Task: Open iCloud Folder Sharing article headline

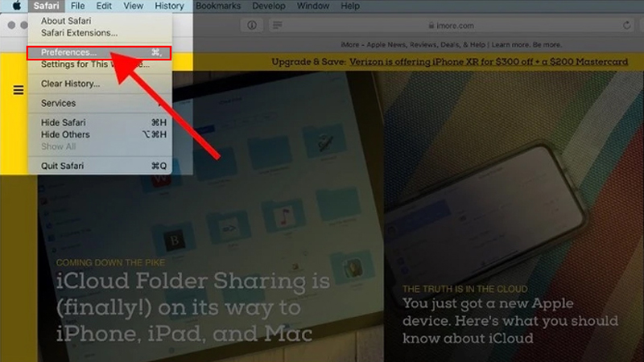Action: pyautogui.click(x=193, y=307)
